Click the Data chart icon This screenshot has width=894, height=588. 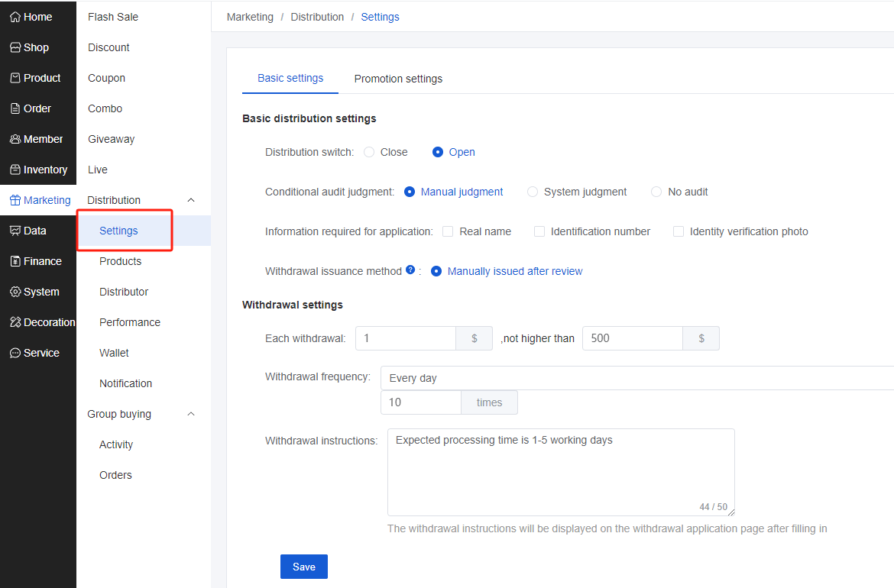click(x=15, y=231)
